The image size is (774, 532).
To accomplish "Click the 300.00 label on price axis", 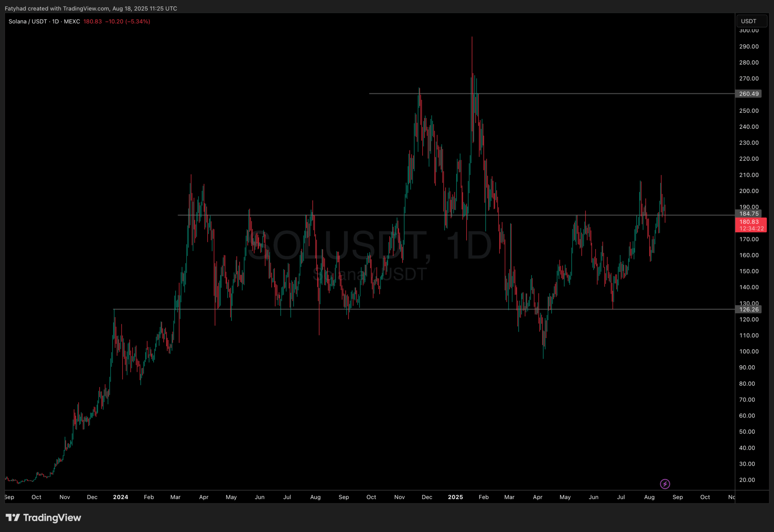I will coord(749,31).
